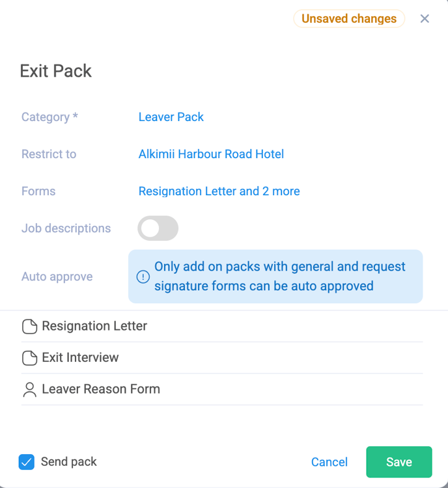Viewport: 448px width, 488px height.
Task: Click the Leaver Reason Form person icon
Action: pos(29,390)
